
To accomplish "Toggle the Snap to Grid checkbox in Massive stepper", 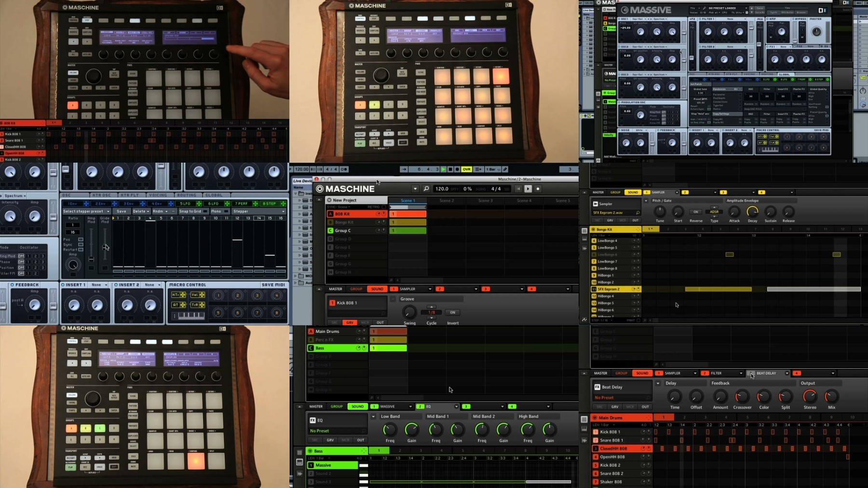I will coord(205,211).
